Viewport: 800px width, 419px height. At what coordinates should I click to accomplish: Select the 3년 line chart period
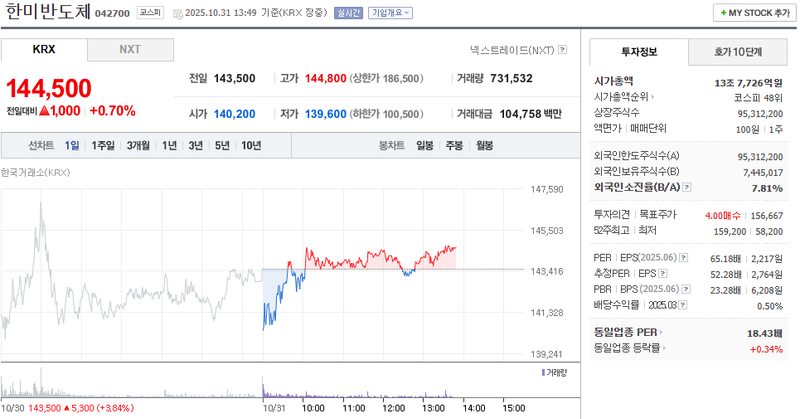(x=195, y=145)
